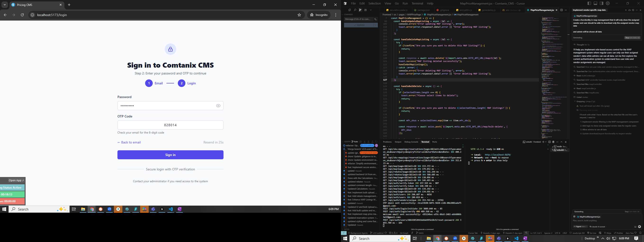
Task: Toggle password visibility eye icon
Action: click(218, 106)
